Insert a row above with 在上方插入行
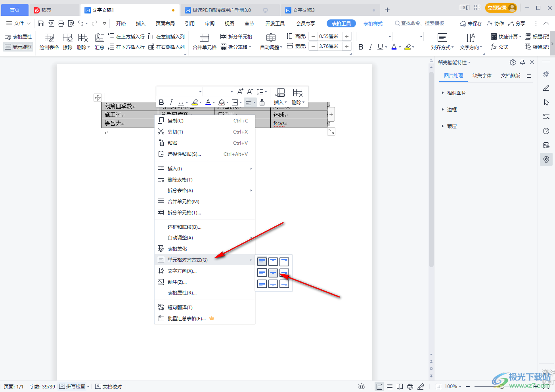The height and width of the screenshot is (392, 555). coord(126,36)
